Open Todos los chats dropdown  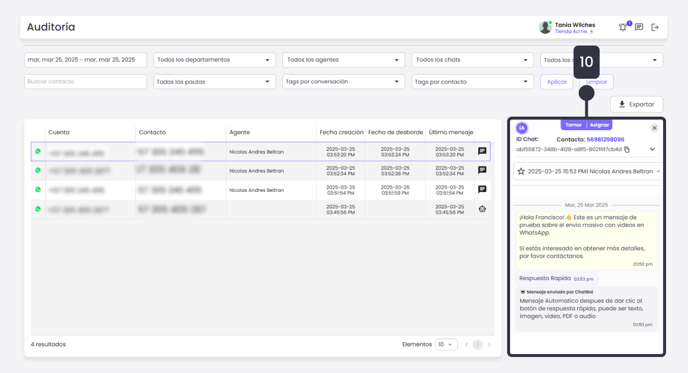click(x=472, y=60)
